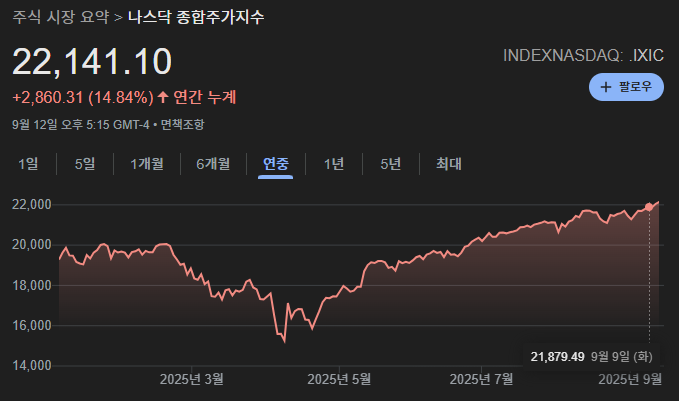Open the 5년 time range
Viewport: 679px width, 401px height.
pyautogui.click(x=390, y=164)
